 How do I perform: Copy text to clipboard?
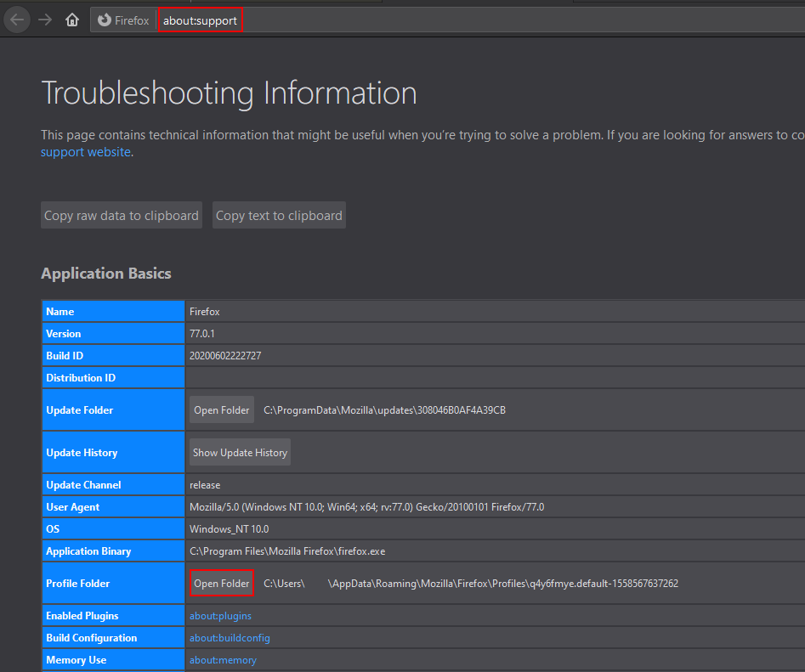coord(279,216)
